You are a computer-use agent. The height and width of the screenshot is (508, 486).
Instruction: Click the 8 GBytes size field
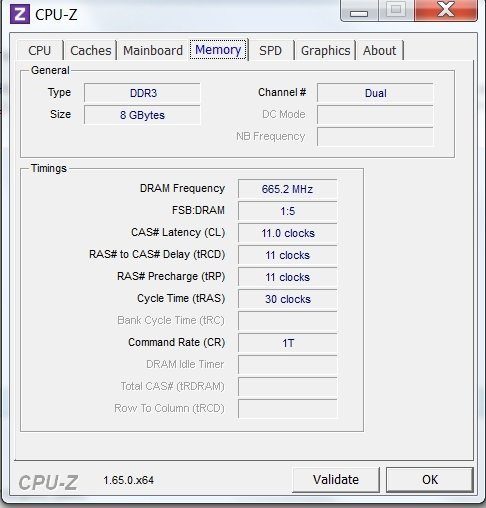(x=142, y=115)
